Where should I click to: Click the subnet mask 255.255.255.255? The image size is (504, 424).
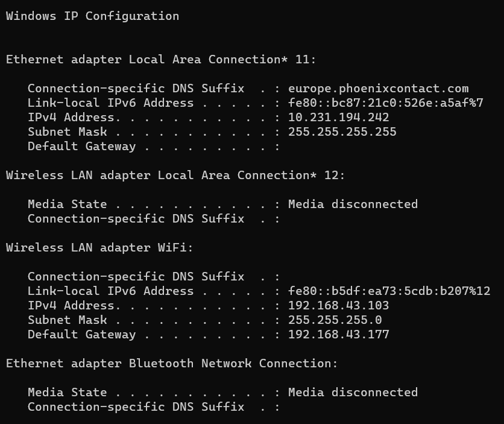click(342, 132)
